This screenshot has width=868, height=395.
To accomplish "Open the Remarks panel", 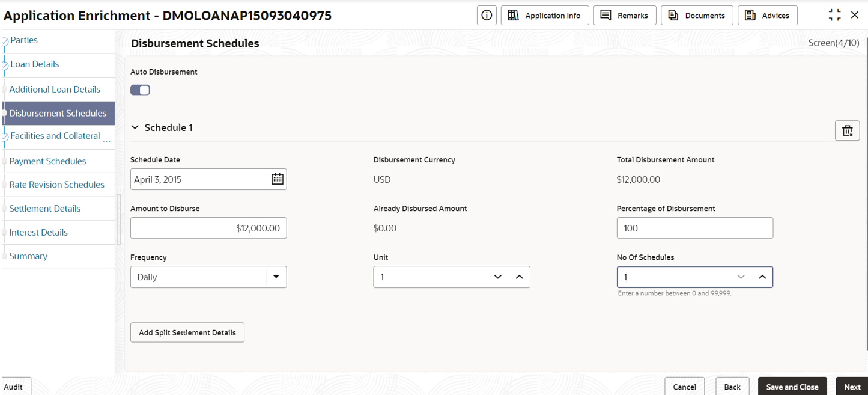I will (625, 16).
